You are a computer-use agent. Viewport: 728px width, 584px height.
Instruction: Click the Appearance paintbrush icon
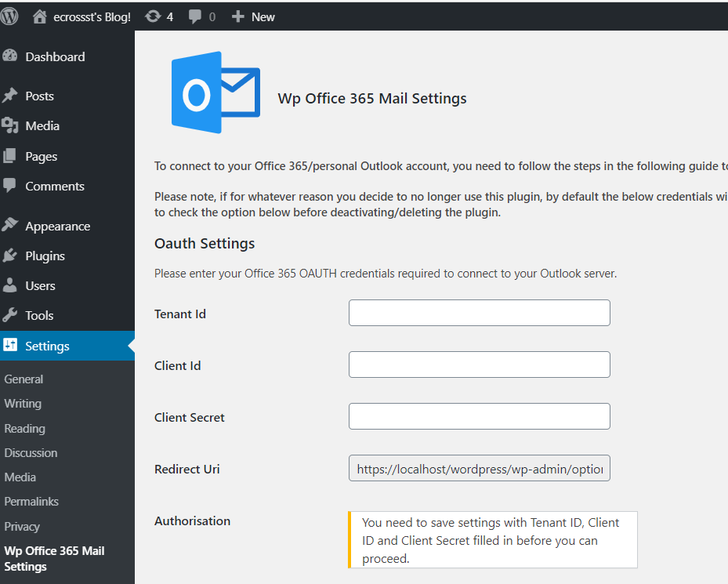click(9, 225)
